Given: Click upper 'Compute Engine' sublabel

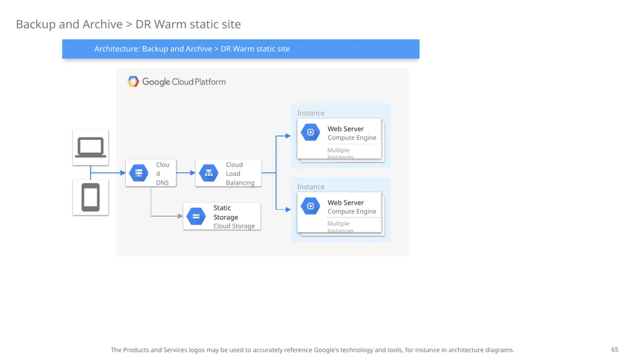Looking at the screenshot, I should pyautogui.click(x=352, y=138).
